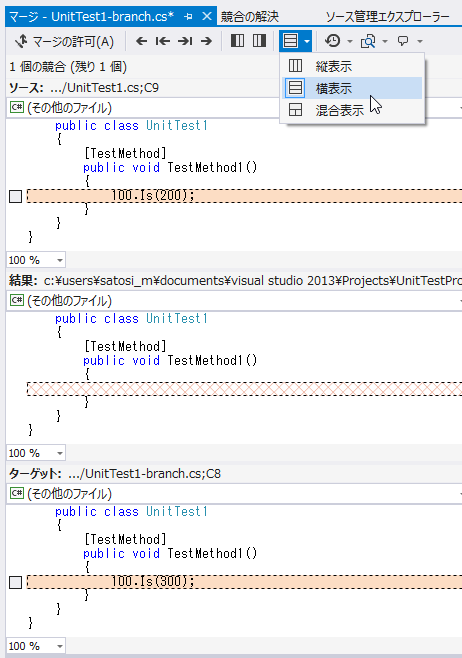The height and width of the screenshot is (658, 462).
Task: Switch to ソース管理エクスプローラー tab
Action: coord(387,17)
